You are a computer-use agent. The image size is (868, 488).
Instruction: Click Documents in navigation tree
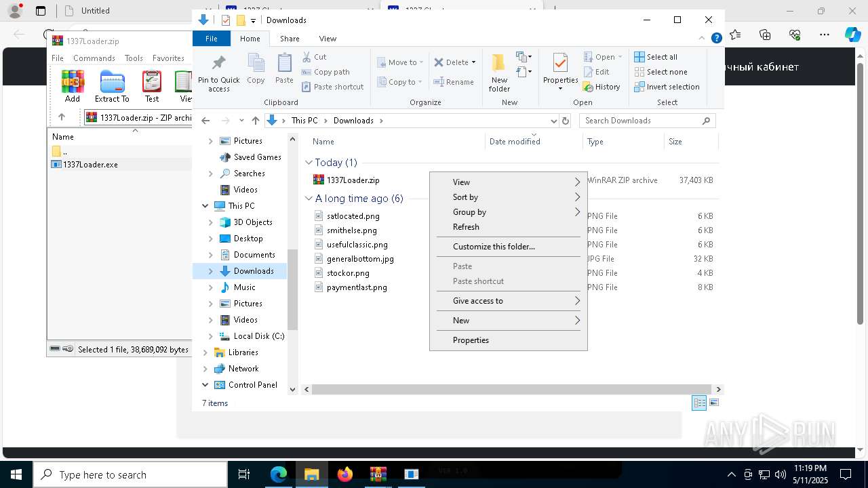point(254,255)
